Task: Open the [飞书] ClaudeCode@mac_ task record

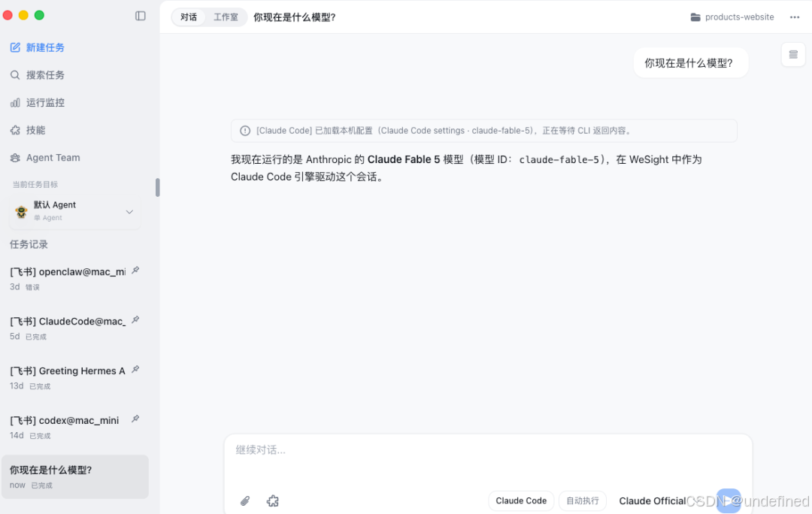Action: pyautogui.click(x=74, y=328)
